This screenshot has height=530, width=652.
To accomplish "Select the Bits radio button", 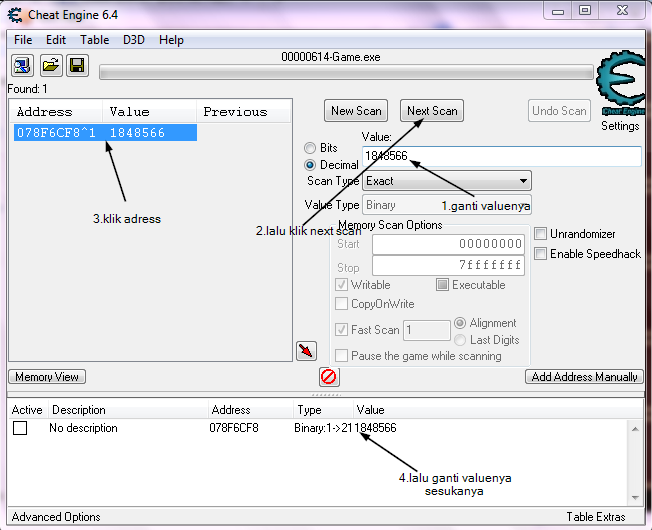I will click(x=310, y=148).
